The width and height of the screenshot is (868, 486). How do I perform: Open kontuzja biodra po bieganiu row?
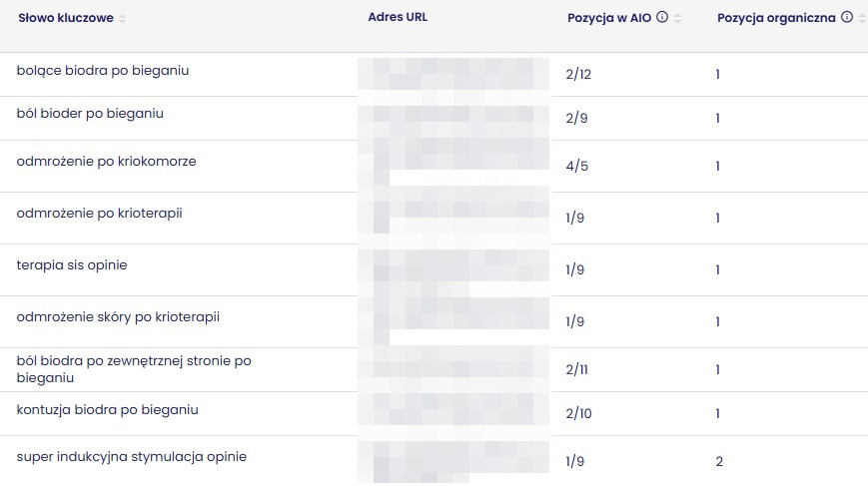[x=108, y=410]
